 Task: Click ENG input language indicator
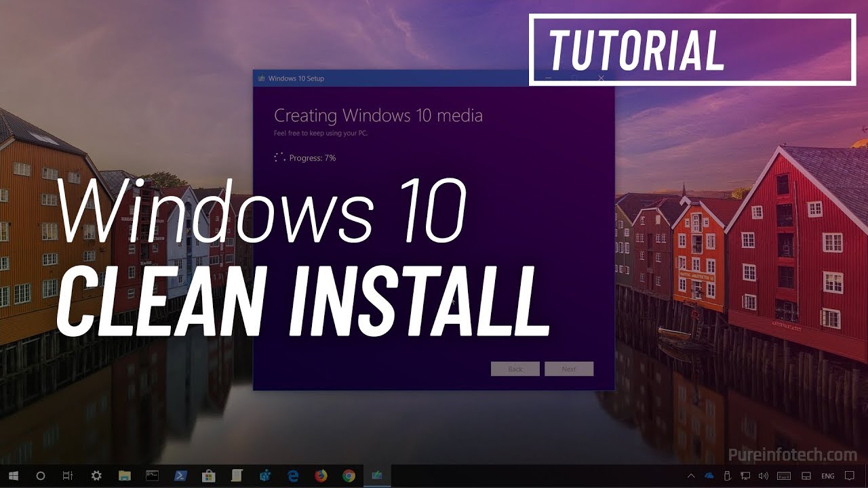click(x=828, y=476)
